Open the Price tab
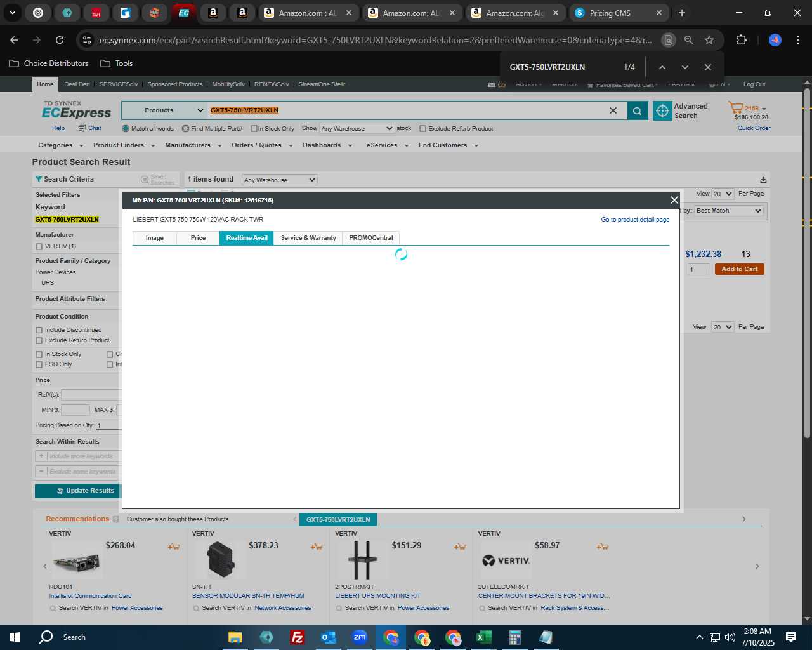812x650 pixels. 198,238
